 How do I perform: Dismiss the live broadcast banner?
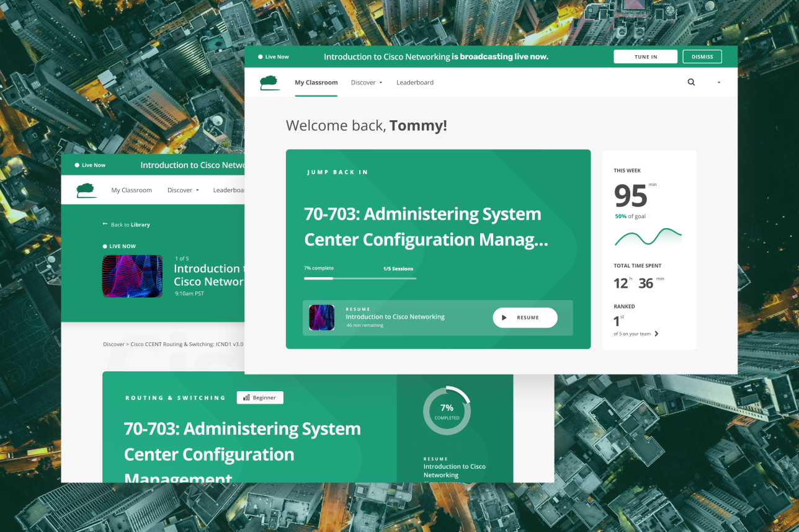point(702,56)
